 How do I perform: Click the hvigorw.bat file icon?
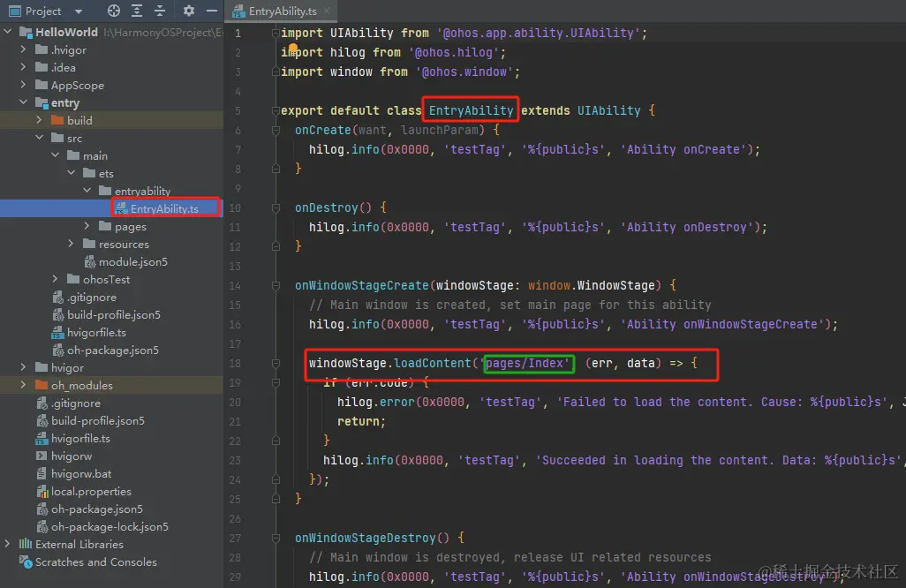pos(42,473)
